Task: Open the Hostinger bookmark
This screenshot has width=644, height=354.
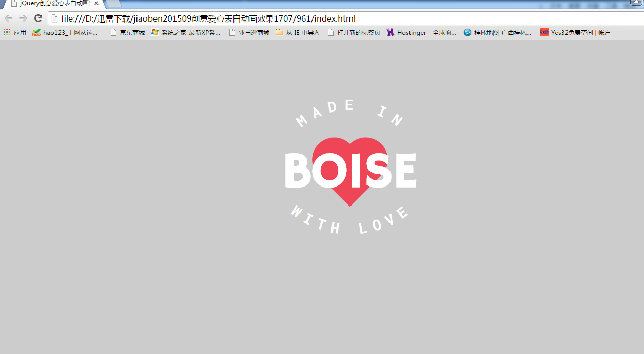Action: pos(421,32)
